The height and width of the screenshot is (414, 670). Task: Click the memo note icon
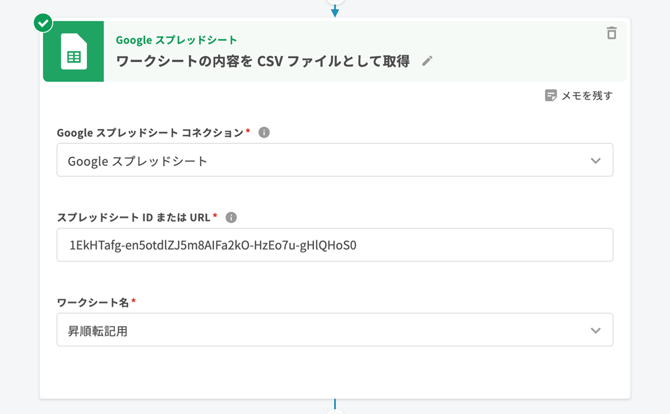pos(550,95)
